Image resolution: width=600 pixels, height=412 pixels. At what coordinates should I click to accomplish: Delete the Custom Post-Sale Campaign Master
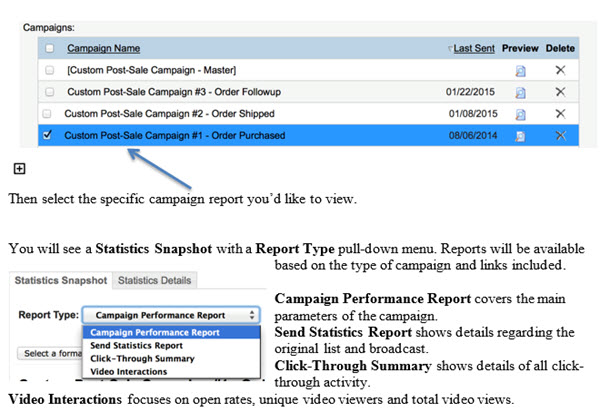click(x=561, y=70)
